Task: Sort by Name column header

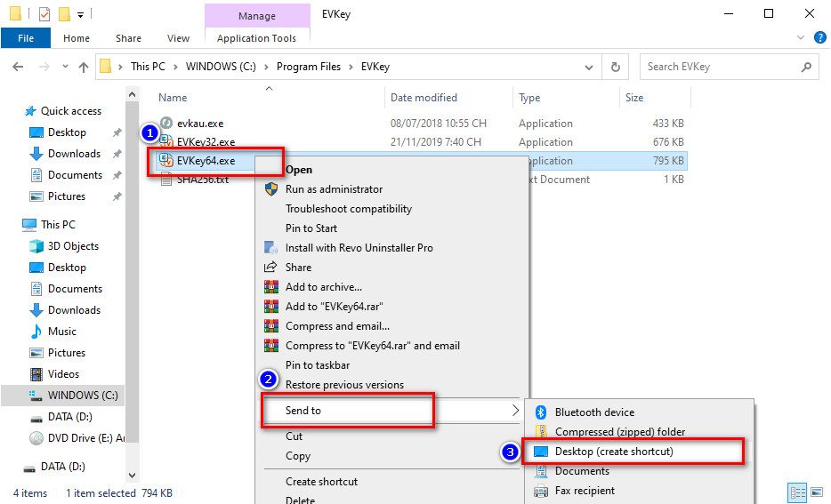Action: 173,98
